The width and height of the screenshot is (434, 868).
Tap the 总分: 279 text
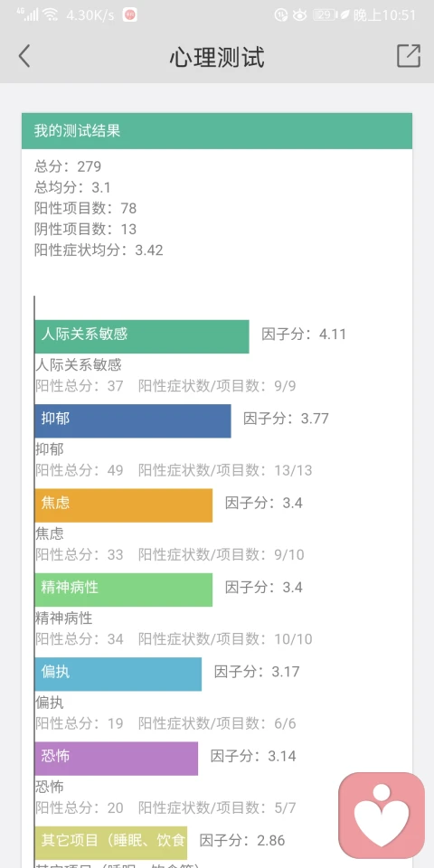pyautogui.click(x=68, y=166)
